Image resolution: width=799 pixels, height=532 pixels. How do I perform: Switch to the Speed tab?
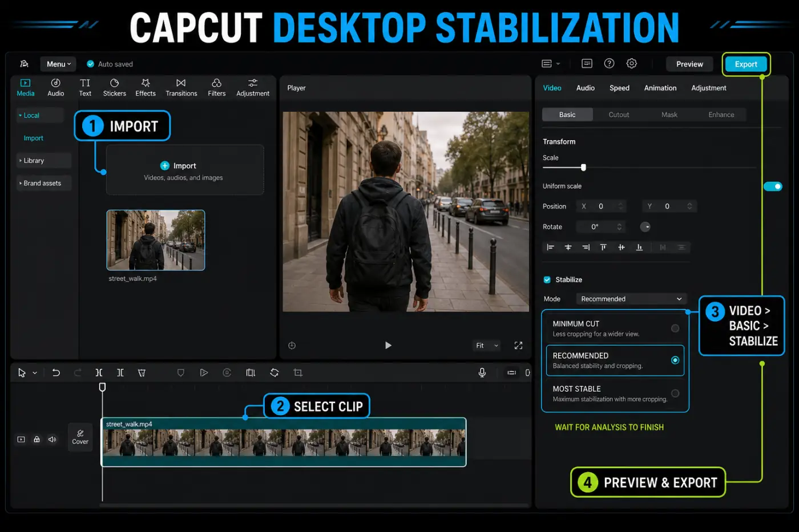619,88
